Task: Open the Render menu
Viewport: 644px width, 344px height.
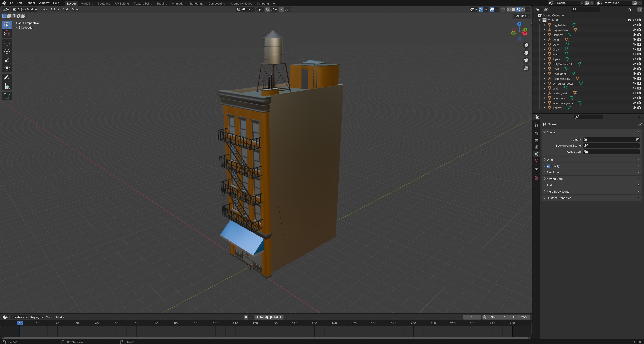Action: [30, 3]
